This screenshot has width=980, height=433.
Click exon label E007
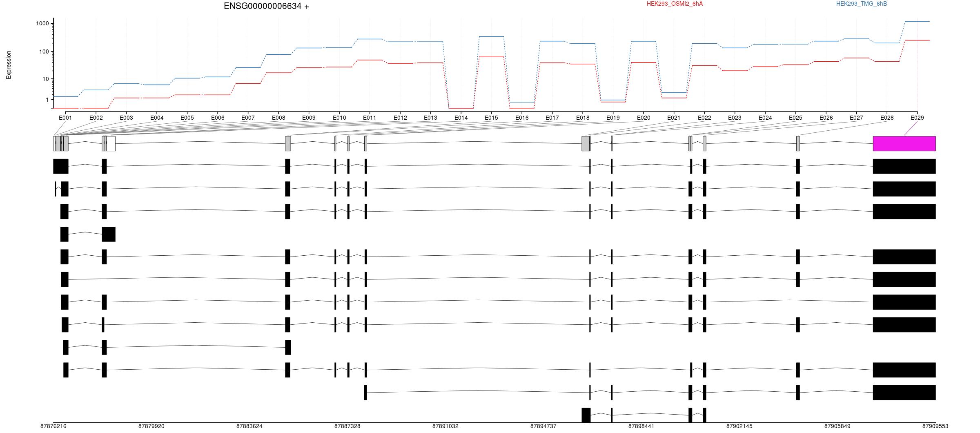click(x=248, y=118)
